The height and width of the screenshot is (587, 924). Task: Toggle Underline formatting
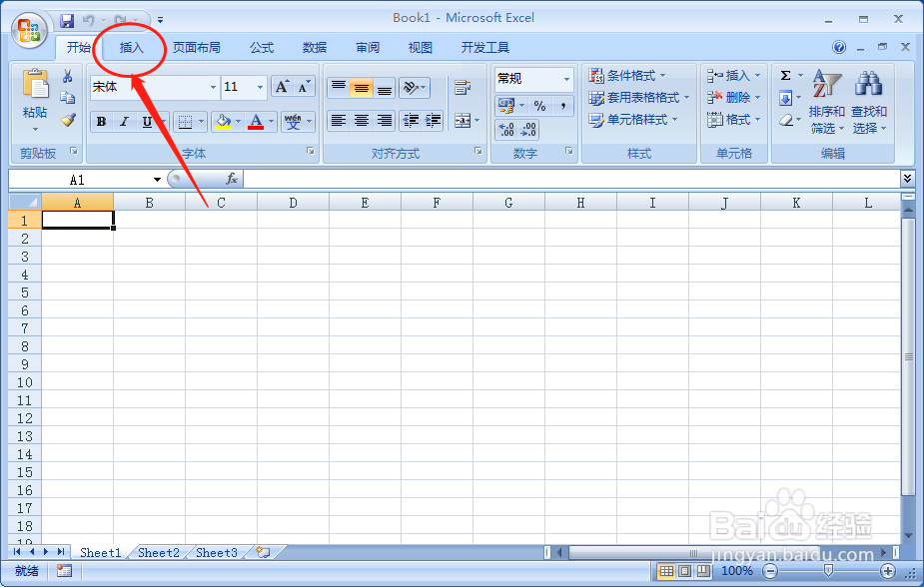click(147, 122)
